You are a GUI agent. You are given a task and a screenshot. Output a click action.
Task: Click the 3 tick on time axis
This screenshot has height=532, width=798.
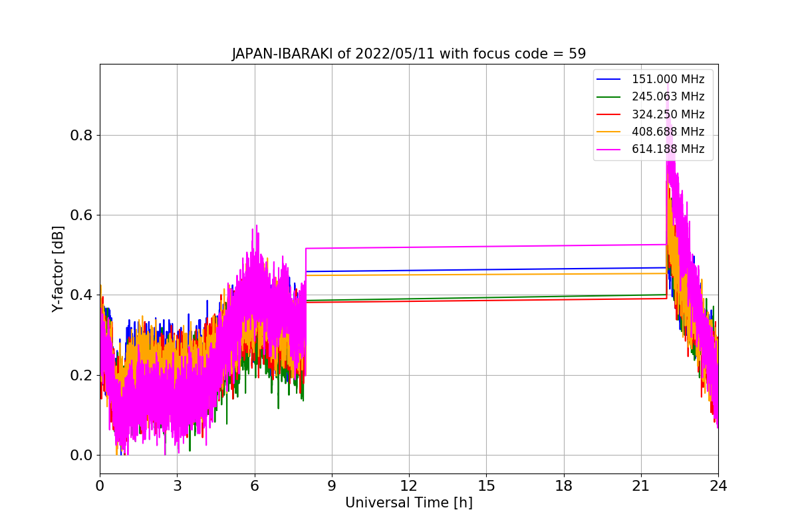tap(177, 485)
